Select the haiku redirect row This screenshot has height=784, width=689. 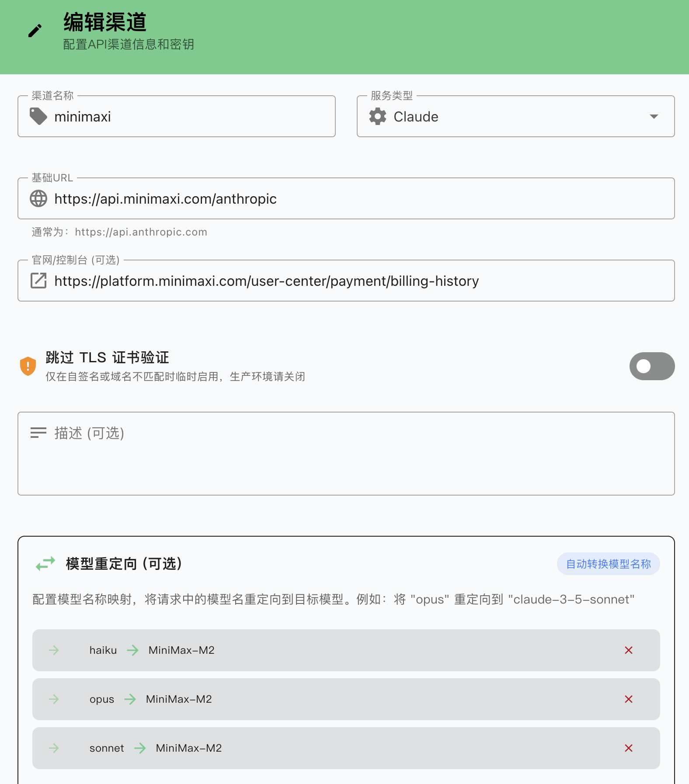[346, 650]
